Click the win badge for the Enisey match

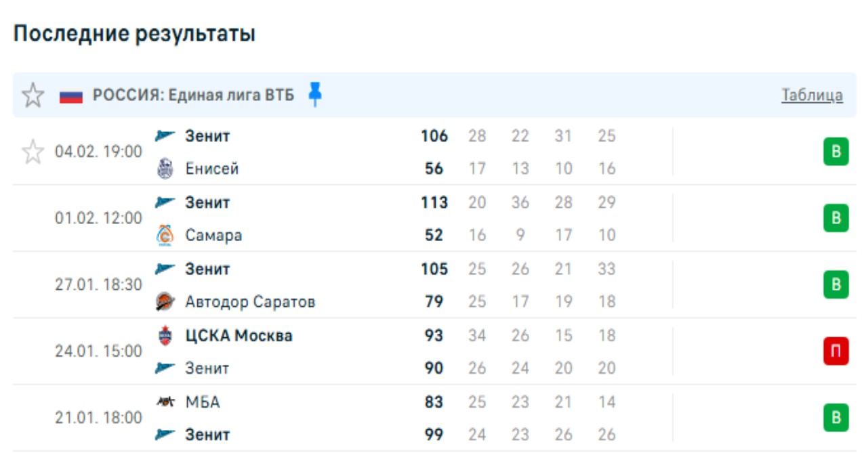tap(835, 152)
